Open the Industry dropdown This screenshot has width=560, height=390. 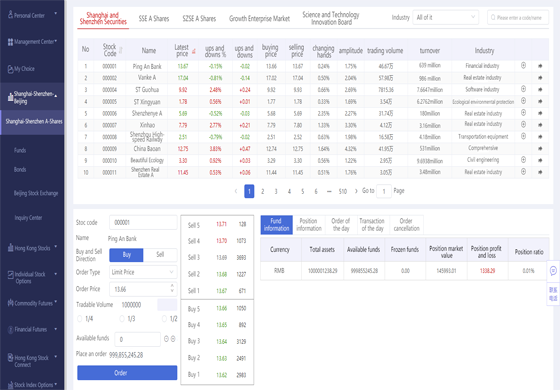(x=446, y=17)
